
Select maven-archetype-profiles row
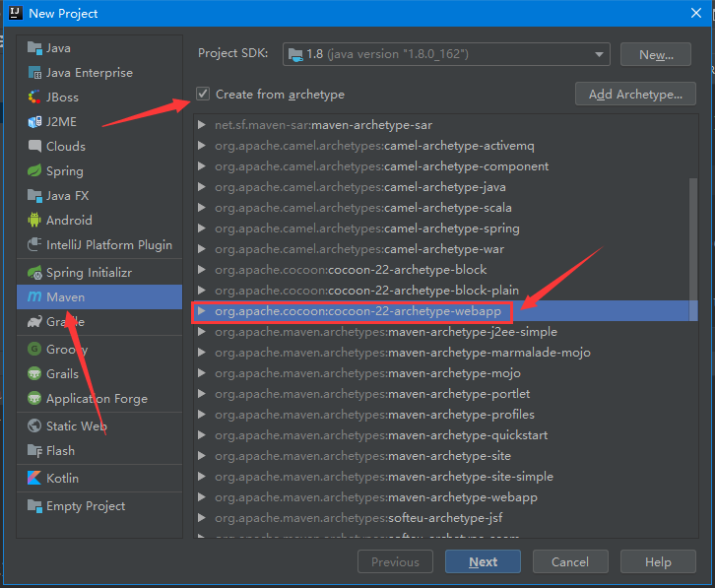click(446, 415)
